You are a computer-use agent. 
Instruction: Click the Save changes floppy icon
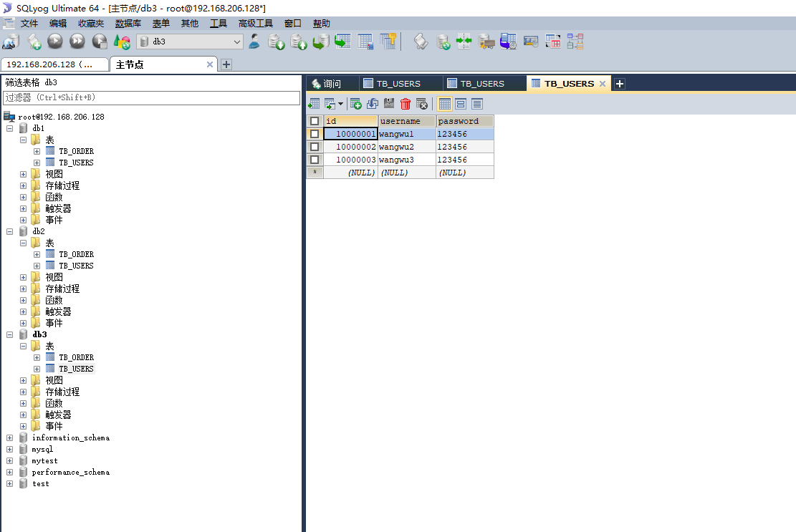pyautogui.click(x=389, y=104)
